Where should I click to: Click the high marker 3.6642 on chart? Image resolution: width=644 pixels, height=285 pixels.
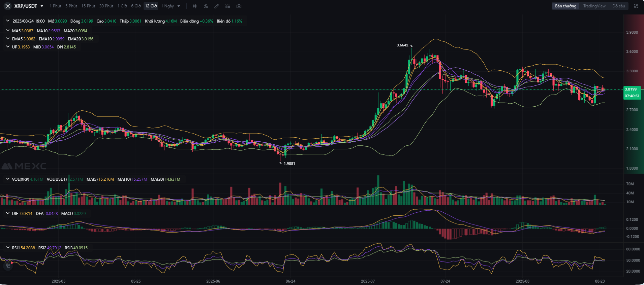402,45
